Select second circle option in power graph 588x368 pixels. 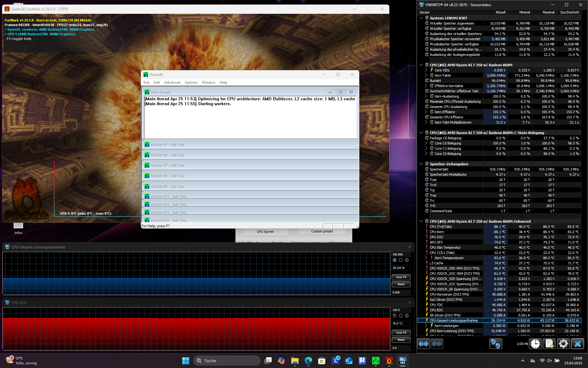tap(401, 260)
